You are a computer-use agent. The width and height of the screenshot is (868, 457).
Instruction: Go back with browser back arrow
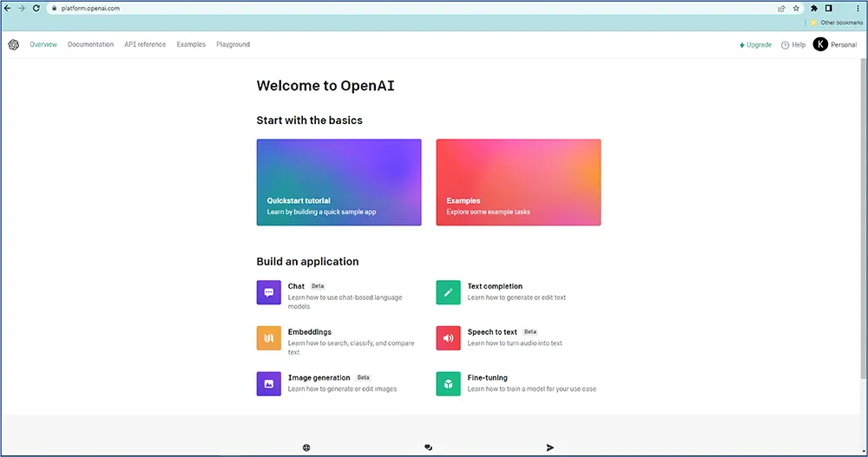coord(7,9)
